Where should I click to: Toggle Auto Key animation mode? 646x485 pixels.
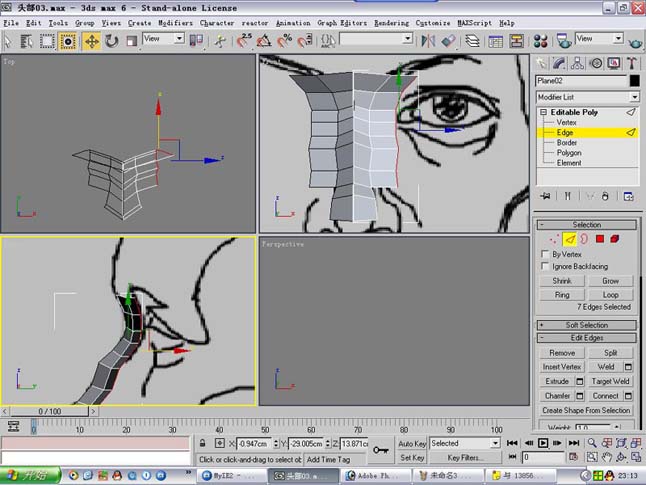coord(412,444)
